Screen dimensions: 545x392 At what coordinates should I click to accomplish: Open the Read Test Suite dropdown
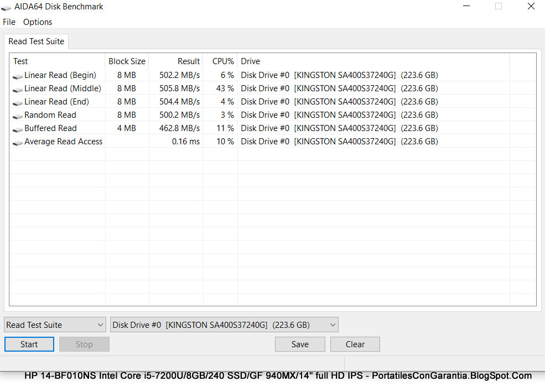coord(55,325)
